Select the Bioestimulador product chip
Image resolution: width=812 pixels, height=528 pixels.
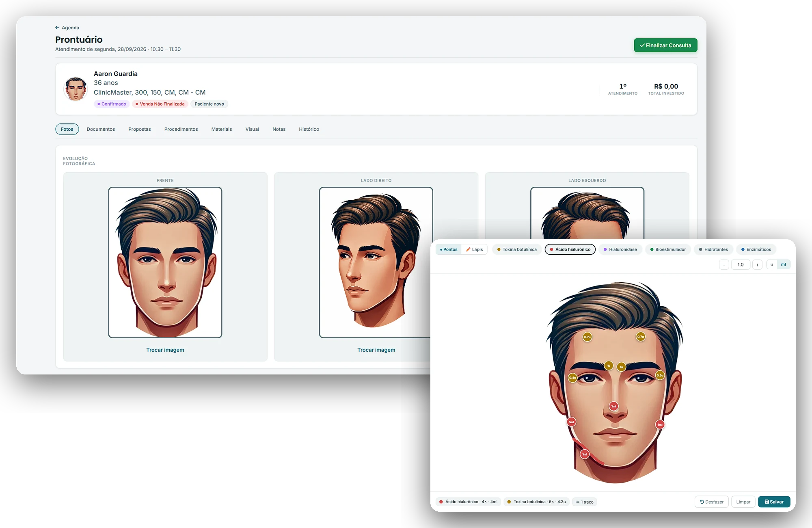click(x=668, y=249)
